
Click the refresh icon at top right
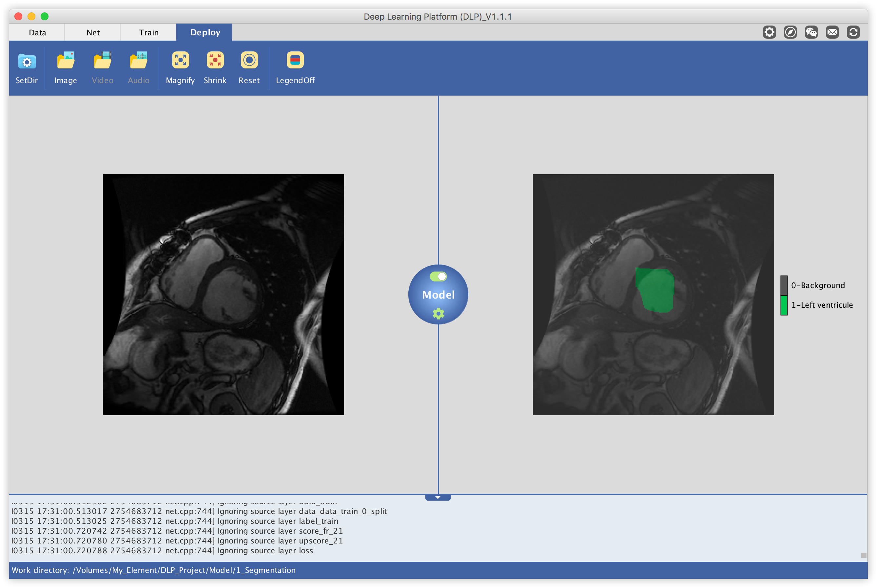pyautogui.click(x=853, y=32)
